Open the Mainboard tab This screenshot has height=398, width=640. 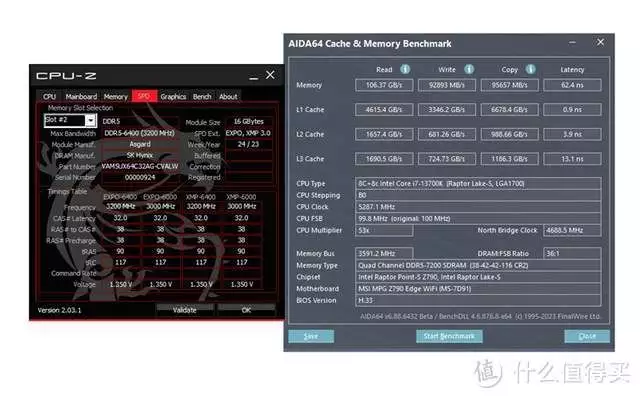click(81, 96)
